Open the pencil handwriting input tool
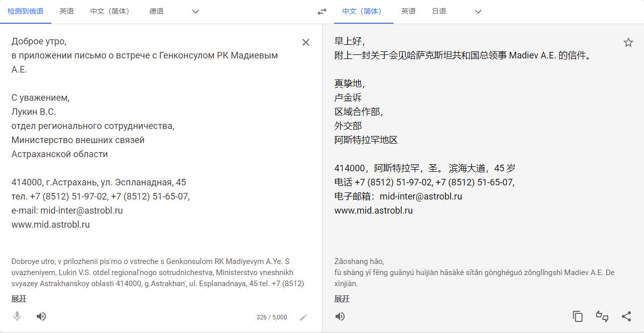The image size is (644, 333). (303, 317)
